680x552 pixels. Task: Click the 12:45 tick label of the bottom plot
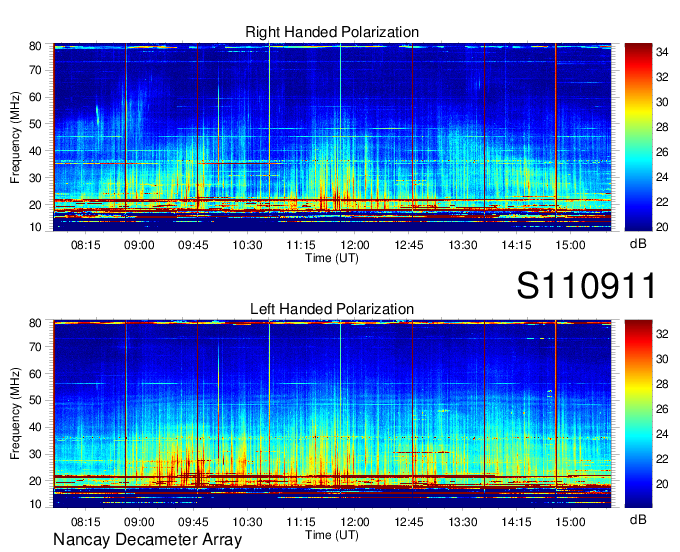point(409,522)
